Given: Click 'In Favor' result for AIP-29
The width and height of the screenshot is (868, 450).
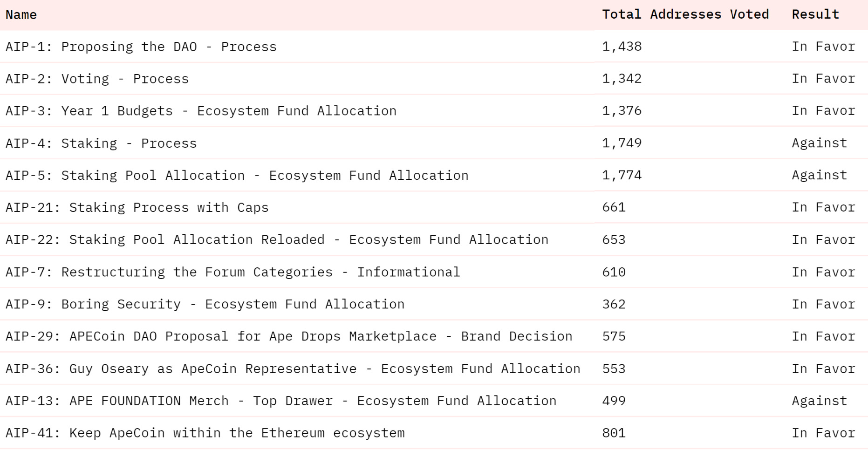Looking at the screenshot, I should tap(824, 336).
